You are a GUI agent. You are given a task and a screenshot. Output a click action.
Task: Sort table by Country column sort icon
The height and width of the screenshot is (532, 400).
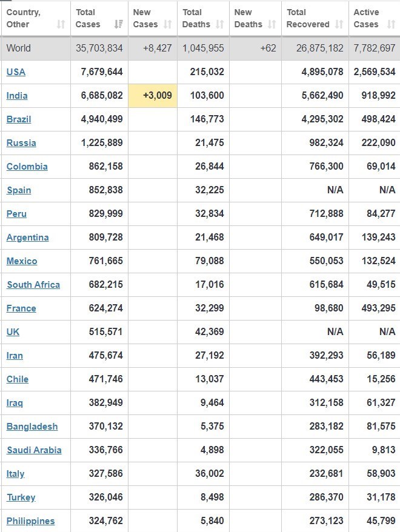(61, 24)
